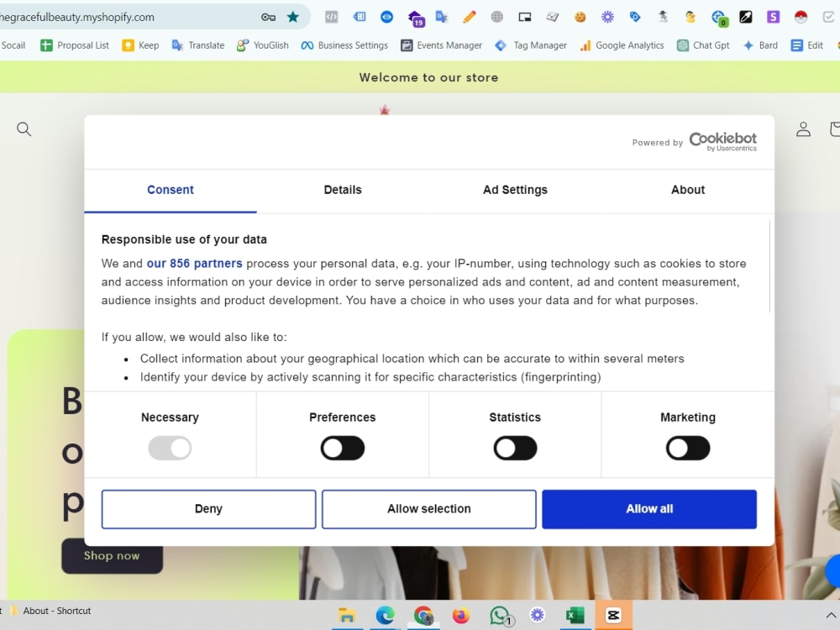Image resolution: width=840 pixels, height=630 pixels.
Task: Click the cookie extension icon in toolbar
Action: click(x=580, y=17)
